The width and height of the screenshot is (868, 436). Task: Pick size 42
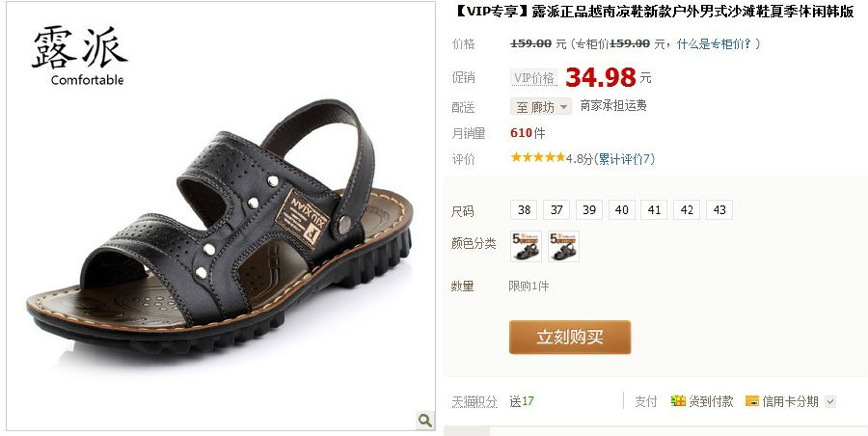pyautogui.click(x=687, y=210)
